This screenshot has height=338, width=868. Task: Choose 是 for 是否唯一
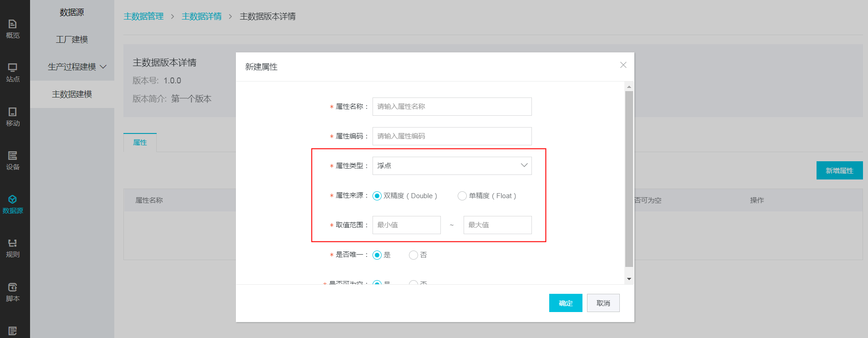[377, 255]
